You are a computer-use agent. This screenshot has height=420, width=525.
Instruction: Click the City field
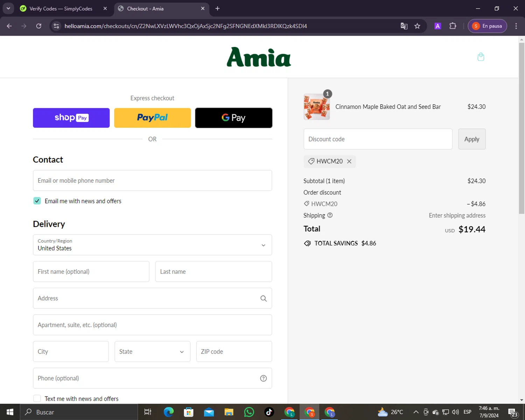pyautogui.click(x=71, y=351)
